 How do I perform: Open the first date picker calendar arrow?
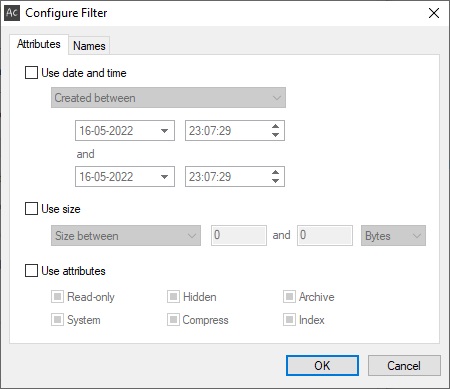(x=164, y=131)
